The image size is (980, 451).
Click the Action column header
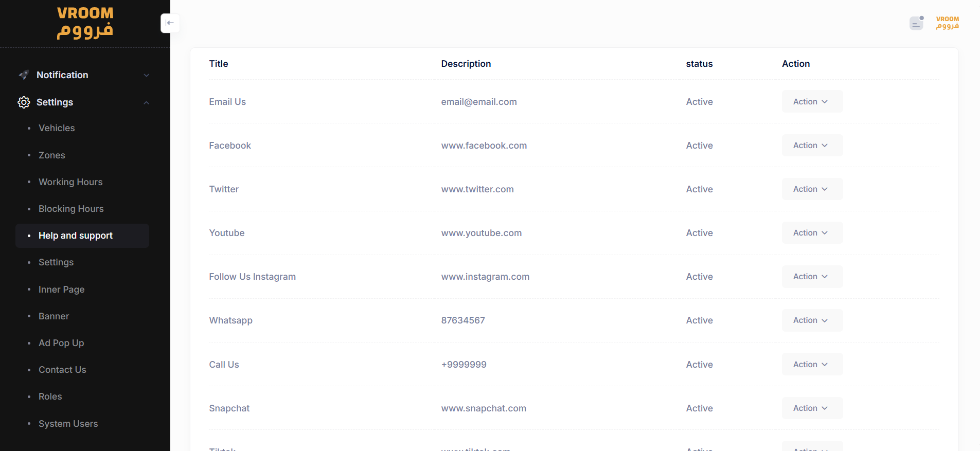coord(796,64)
